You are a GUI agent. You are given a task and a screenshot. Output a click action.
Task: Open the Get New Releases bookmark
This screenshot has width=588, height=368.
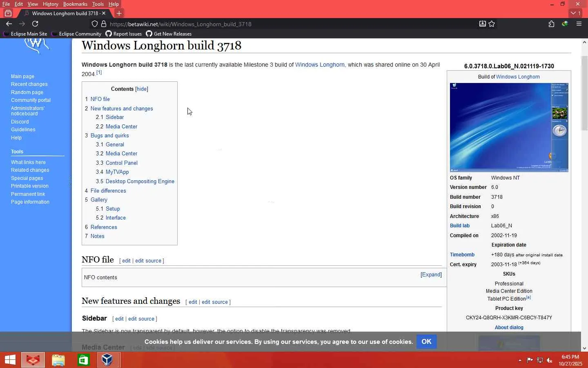(x=169, y=34)
